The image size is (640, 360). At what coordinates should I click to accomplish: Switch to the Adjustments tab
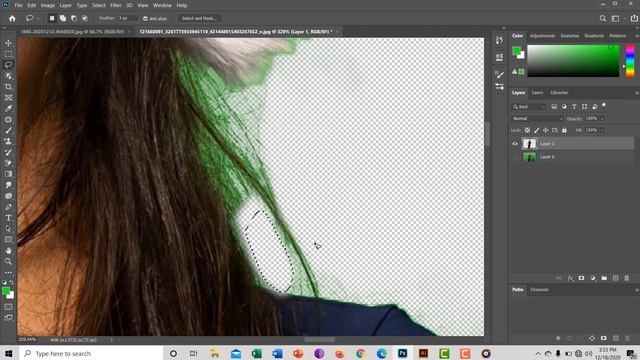[542, 36]
